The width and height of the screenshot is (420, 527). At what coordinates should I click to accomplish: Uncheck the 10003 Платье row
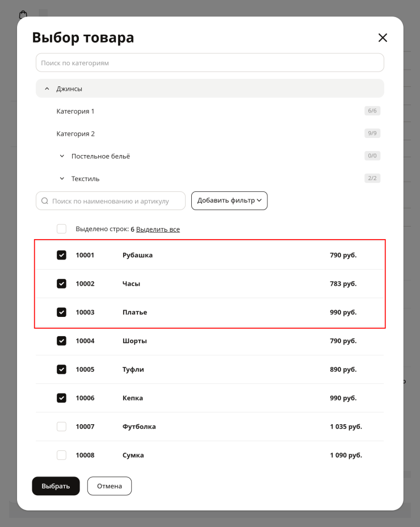click(x=61, y=312)
